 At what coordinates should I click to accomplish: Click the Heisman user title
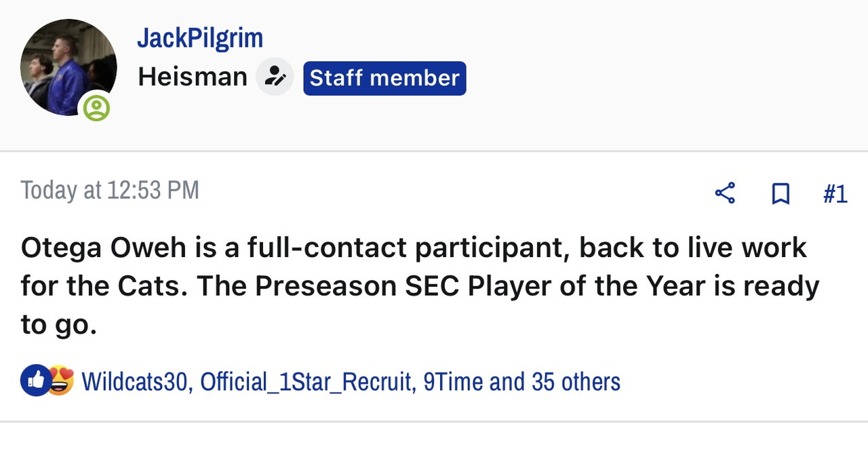pyautogui.click(x=193, y=77)
